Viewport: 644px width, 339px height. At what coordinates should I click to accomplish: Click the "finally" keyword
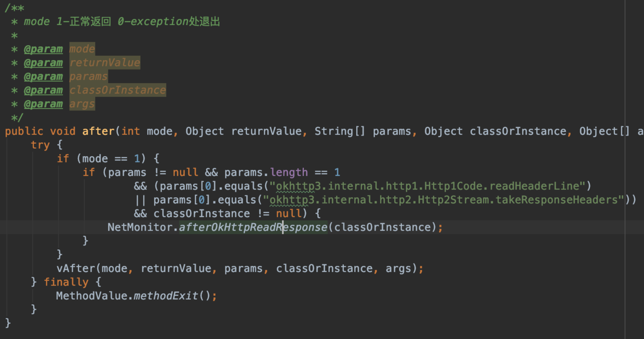[x=66, y=282]
